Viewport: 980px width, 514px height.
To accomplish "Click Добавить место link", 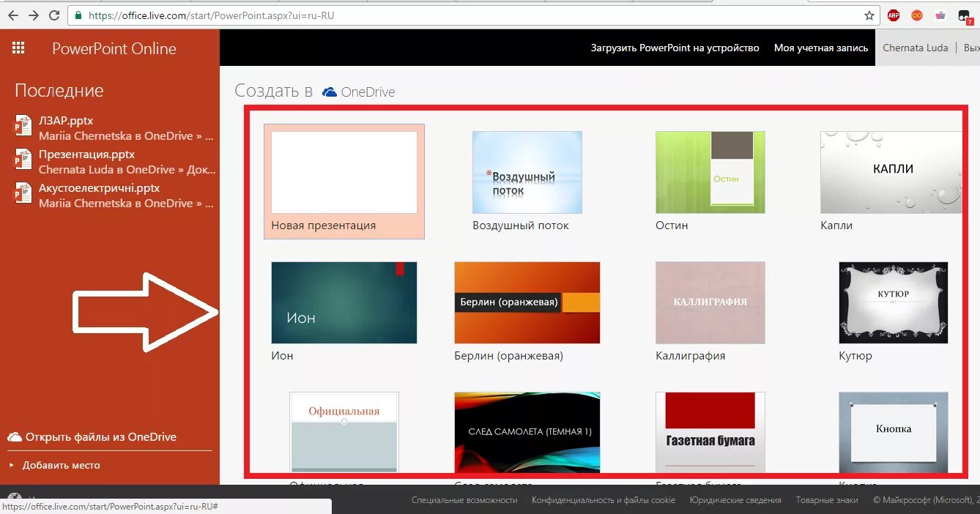I will [x=62, y=465].
